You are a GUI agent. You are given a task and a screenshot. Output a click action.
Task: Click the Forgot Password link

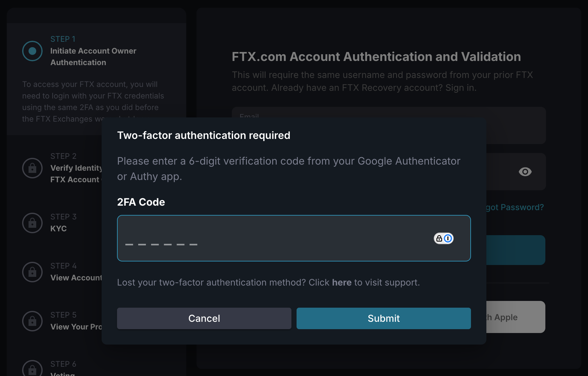[x=515, y=207]
